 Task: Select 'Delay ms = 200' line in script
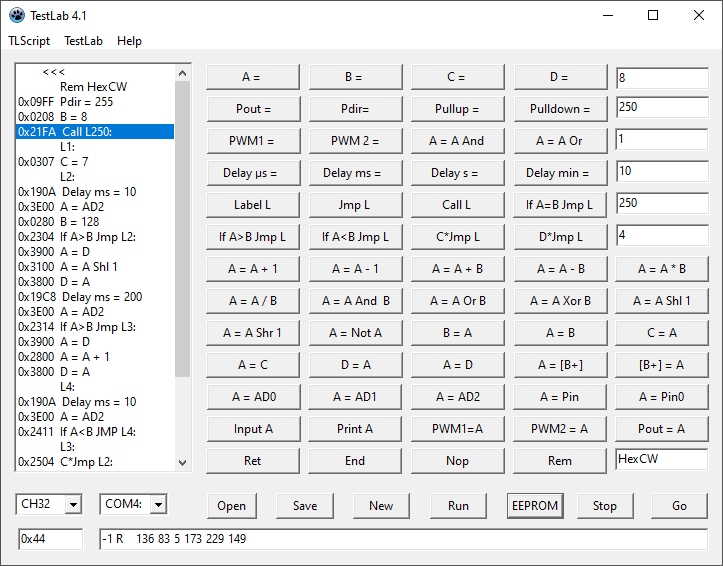[x=95, y=297]
